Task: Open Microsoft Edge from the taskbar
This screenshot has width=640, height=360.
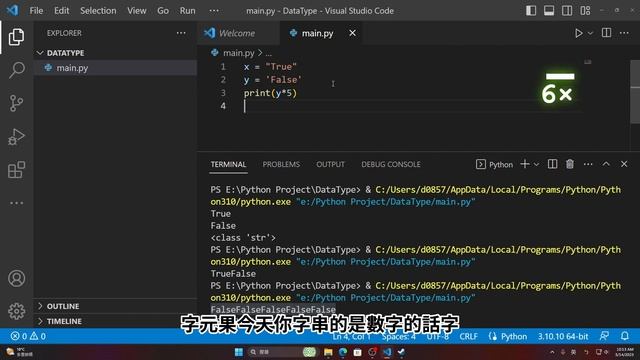Action: pyautogui.click(x=343, y=352)
